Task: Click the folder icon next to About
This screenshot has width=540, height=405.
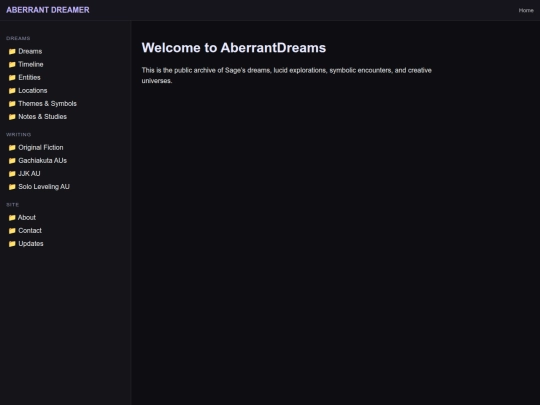Action: [x=12, y=218]
